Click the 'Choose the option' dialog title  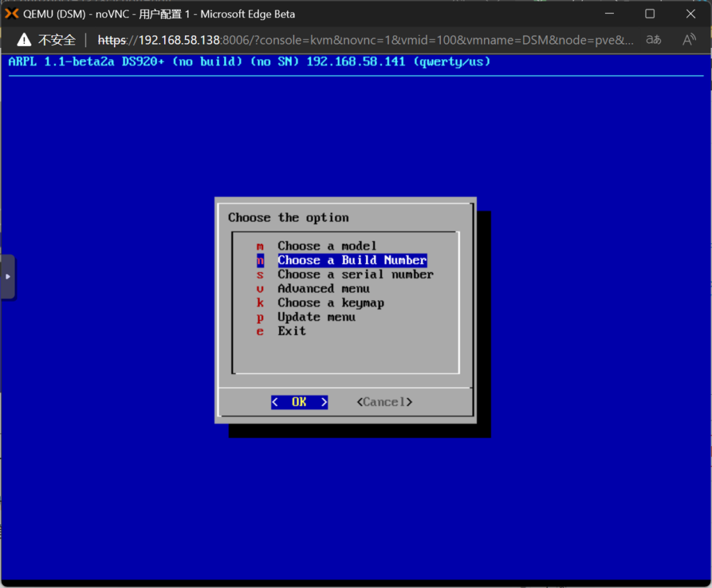(x=289, y=218)
